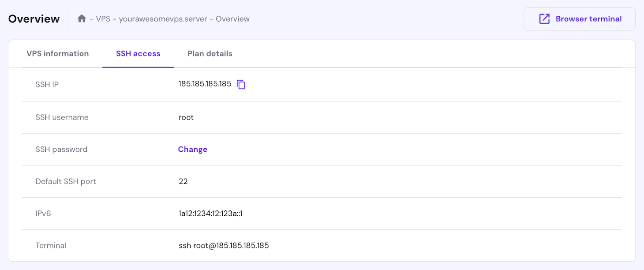The height and width of the screenshot is (270, 644).
Task: Select the SSH access tab
Action: click(138, 53)
